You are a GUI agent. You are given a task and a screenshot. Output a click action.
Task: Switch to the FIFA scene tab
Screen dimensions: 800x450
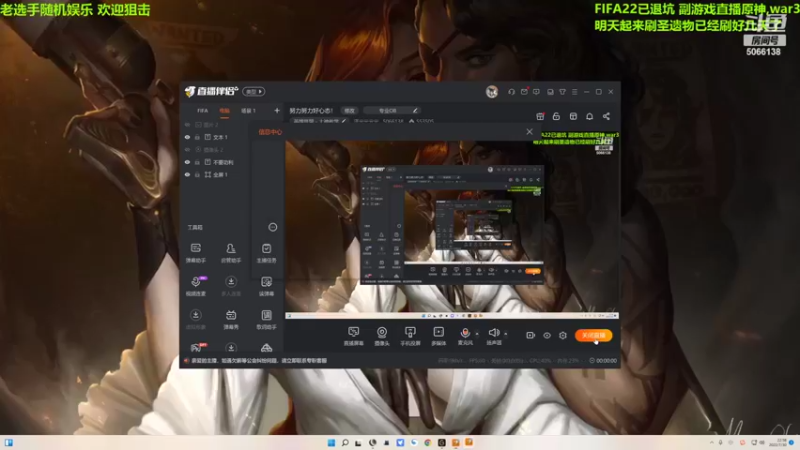click(203, 111)
